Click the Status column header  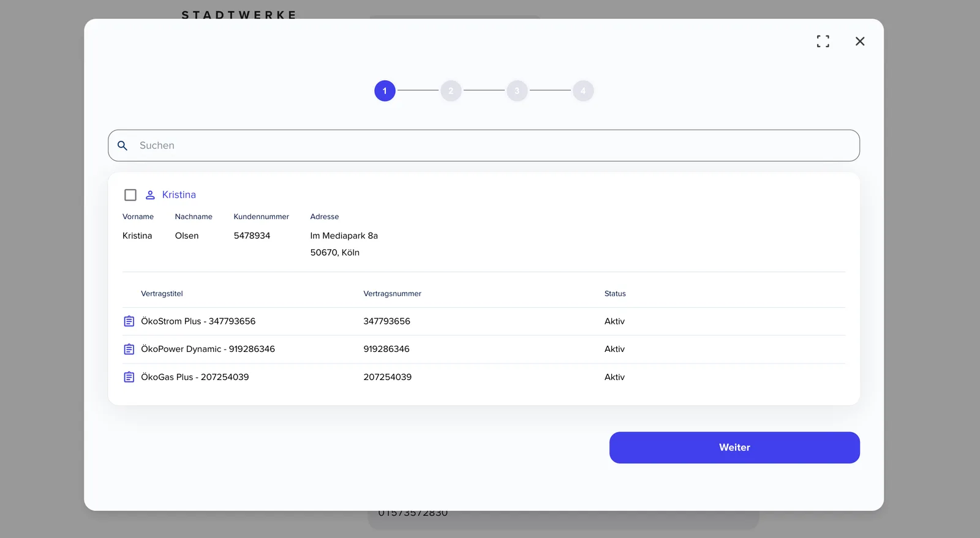615,294
